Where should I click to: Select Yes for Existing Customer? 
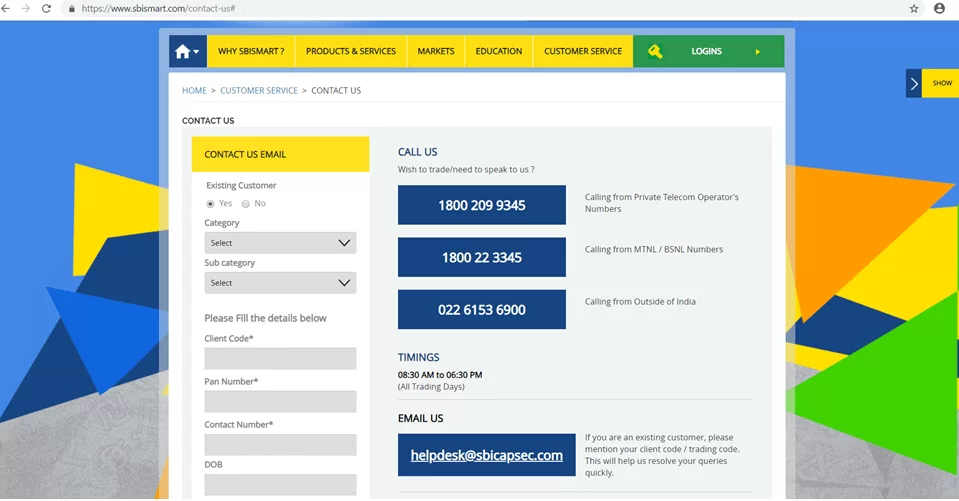point(210,204)
